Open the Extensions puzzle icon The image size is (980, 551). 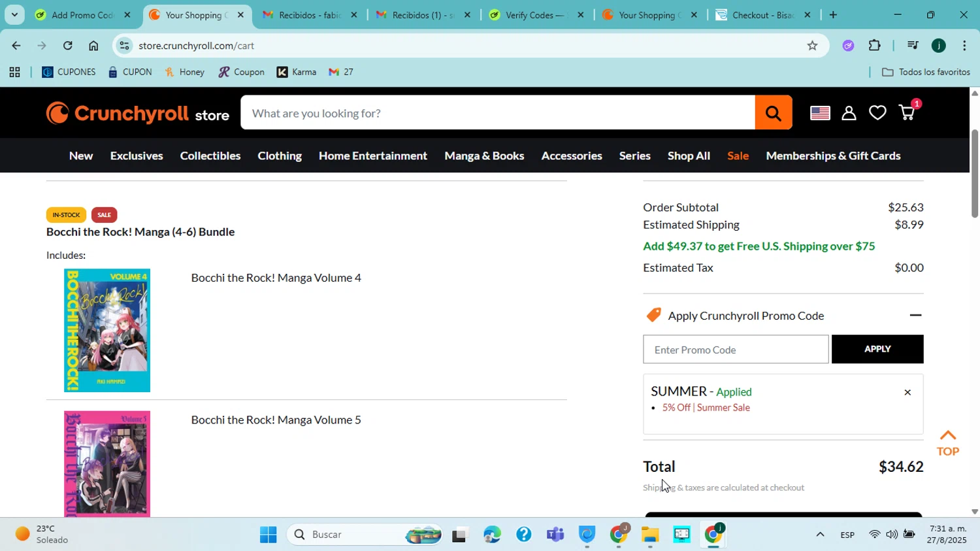pos(874,46)
